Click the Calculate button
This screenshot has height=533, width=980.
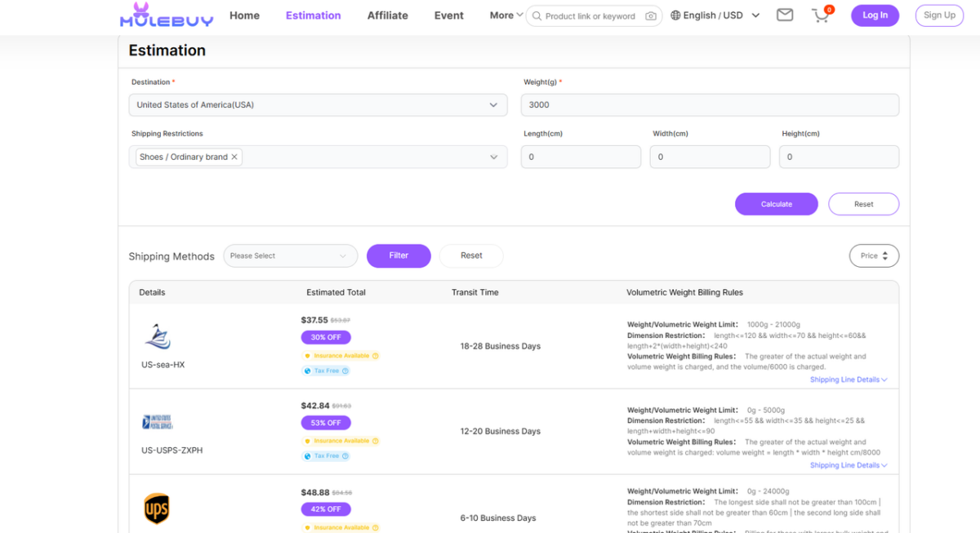pyautogui.click(x=776, y=204)
